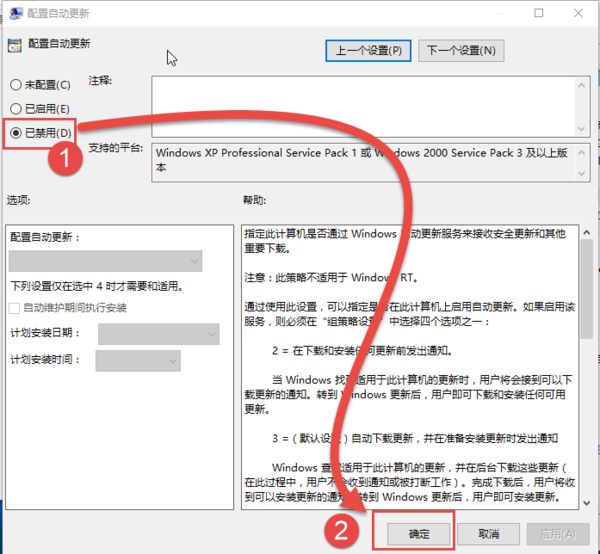Click the 配置自动更新 heading text beside policy icon
The width and height of the screenshot is (600, 554).
click(59, 44)
